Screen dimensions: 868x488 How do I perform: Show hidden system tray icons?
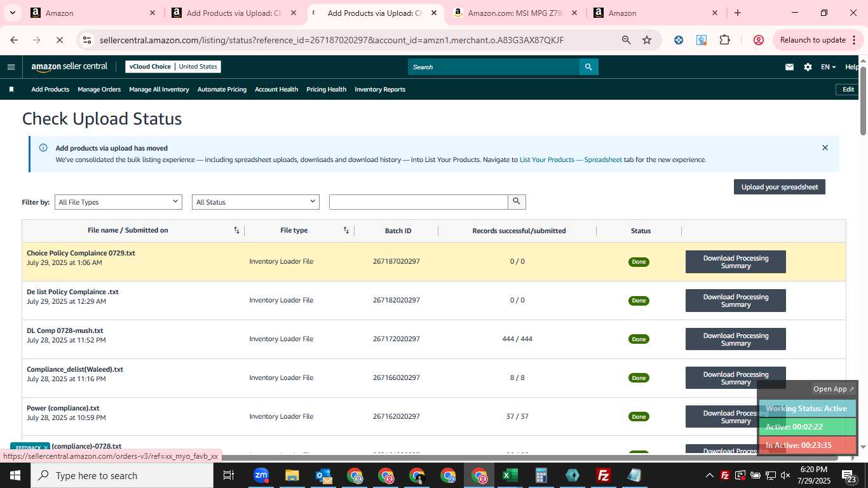710,475
